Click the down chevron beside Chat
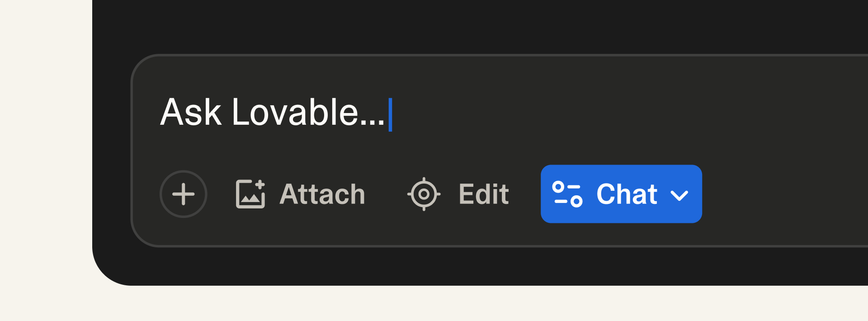 pos(679,195)
